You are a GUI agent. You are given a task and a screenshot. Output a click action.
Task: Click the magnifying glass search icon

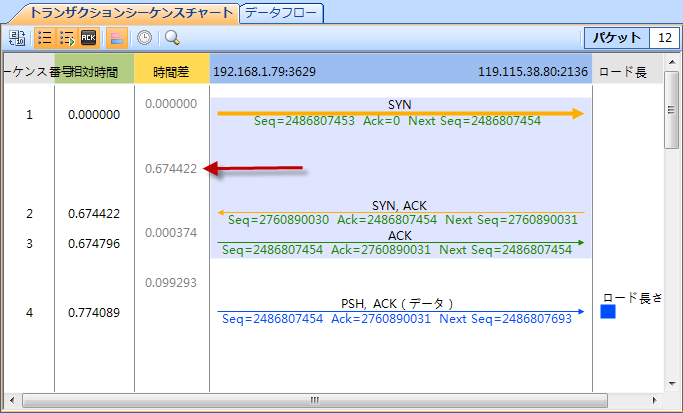tap(172, 38)
